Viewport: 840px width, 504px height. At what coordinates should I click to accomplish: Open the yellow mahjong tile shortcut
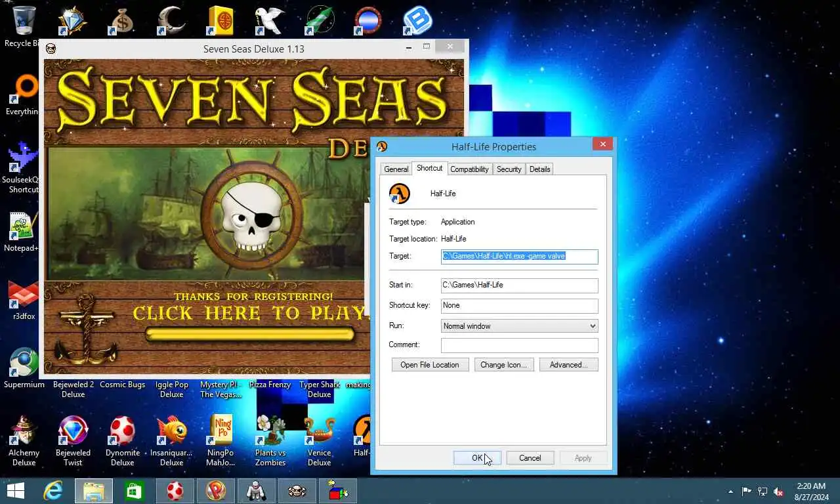[x=220, y=20]
